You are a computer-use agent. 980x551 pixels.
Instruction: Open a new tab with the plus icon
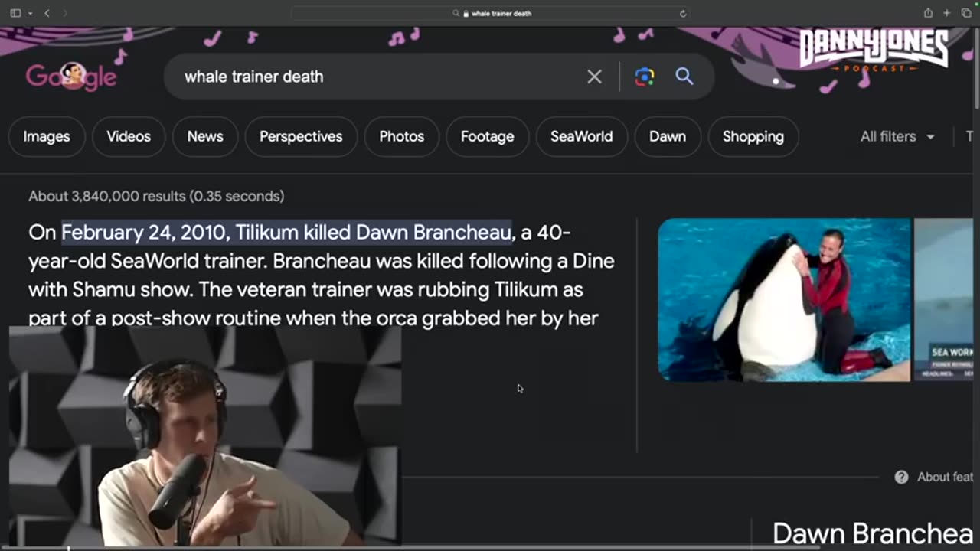[x=947, y=13]
